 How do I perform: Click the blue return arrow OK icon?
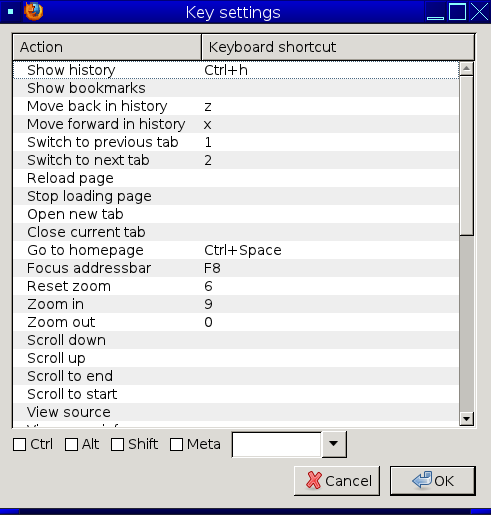pyautogui.click(x=422, y=480)
